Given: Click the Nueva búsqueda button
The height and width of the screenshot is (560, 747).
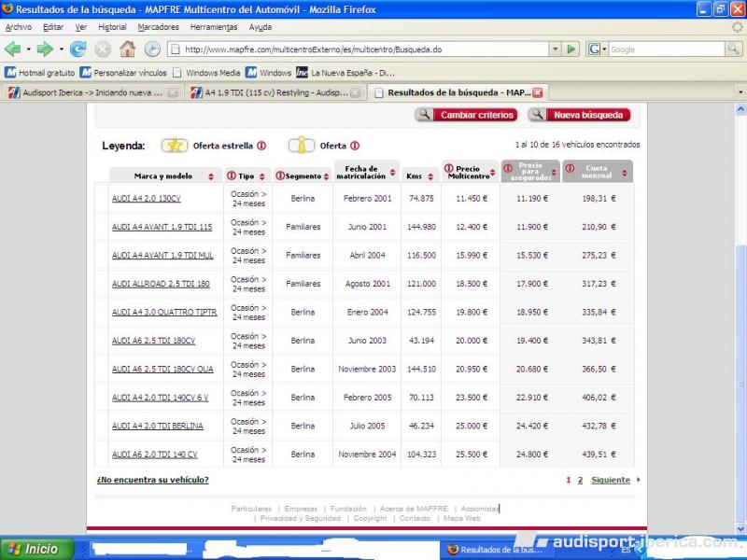Looking at the screenshot, I should tap(579, 115).
